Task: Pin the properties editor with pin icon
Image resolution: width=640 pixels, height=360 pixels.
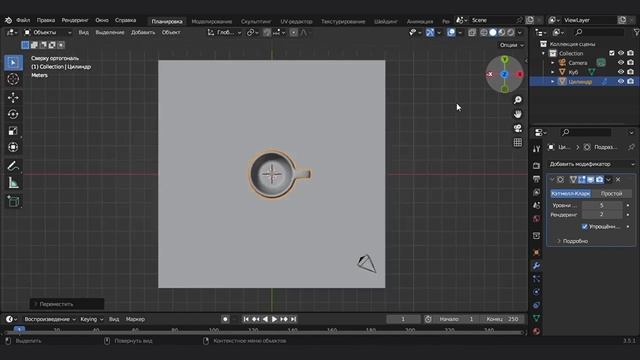Action: click(631, 147)
